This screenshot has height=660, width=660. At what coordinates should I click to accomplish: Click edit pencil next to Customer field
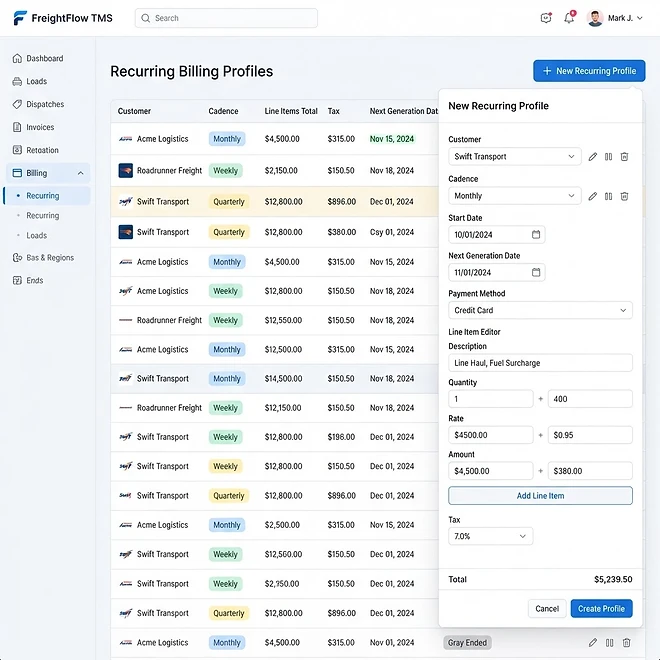[593, 157]
